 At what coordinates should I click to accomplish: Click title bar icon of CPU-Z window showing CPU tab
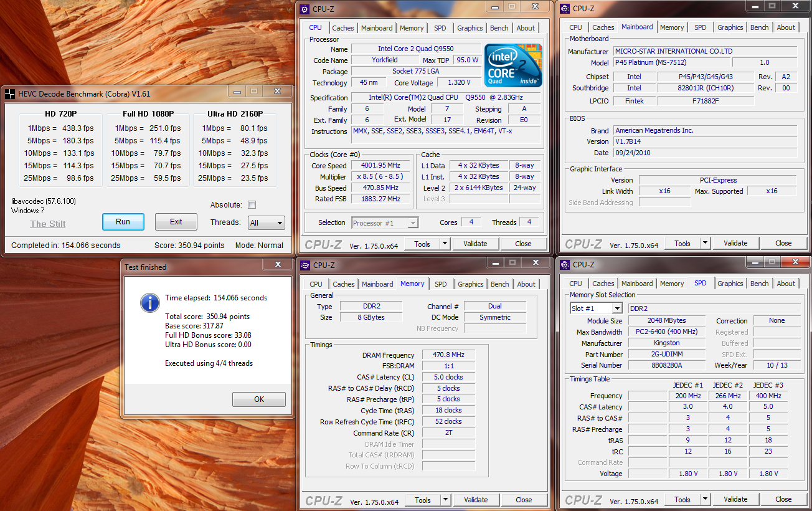coord(304,9)
